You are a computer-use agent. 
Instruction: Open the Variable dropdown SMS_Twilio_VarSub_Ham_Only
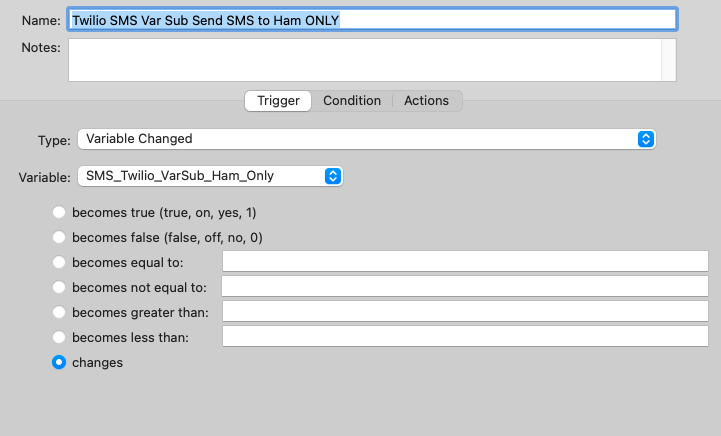point(210,176)
